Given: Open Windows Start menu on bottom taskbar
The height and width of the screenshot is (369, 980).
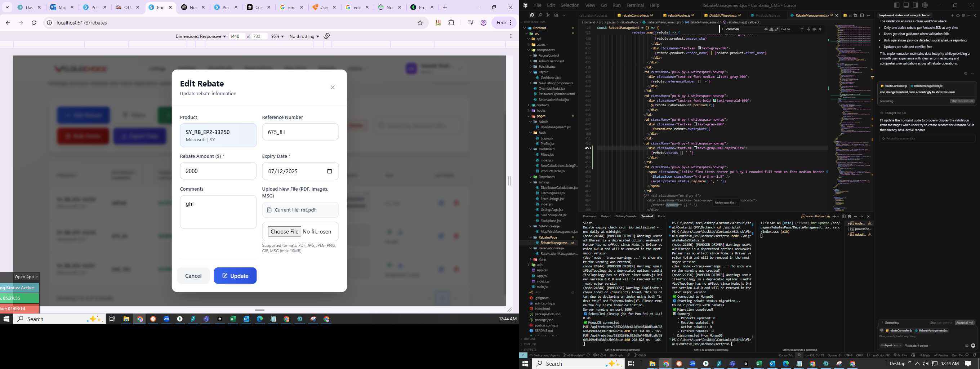Looking at the screenshot, I should tap(525, 364).
